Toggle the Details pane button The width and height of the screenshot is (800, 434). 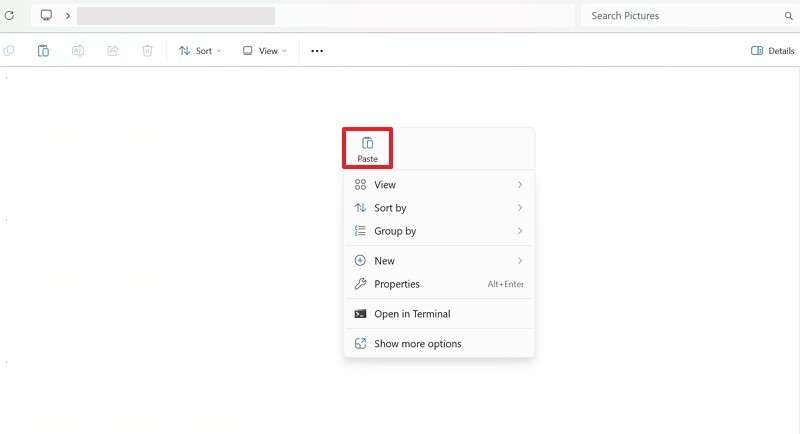772,51
